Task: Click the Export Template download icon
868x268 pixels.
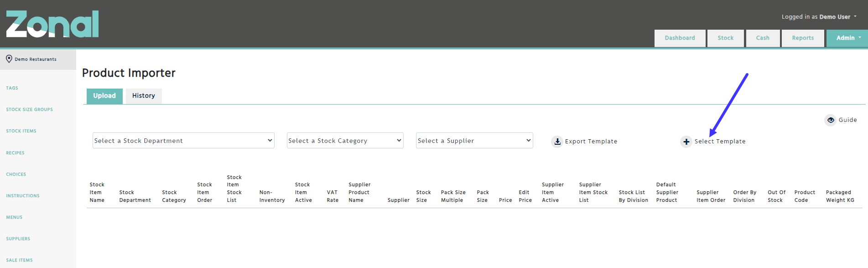Action: [557, 142]
